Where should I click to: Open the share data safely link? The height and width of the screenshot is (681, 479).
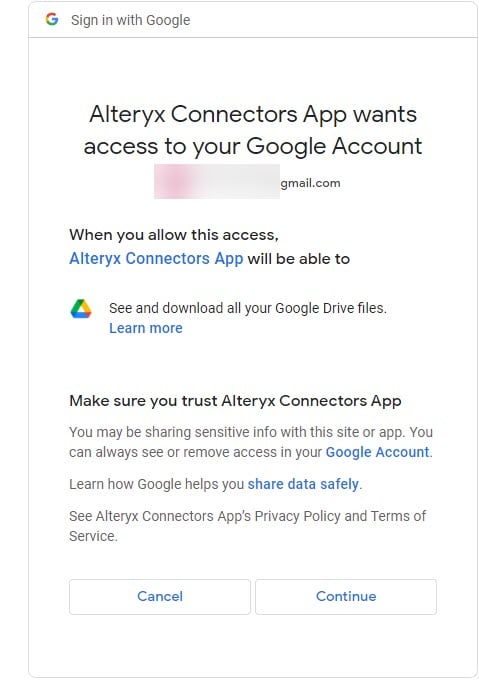coord(303,484)
